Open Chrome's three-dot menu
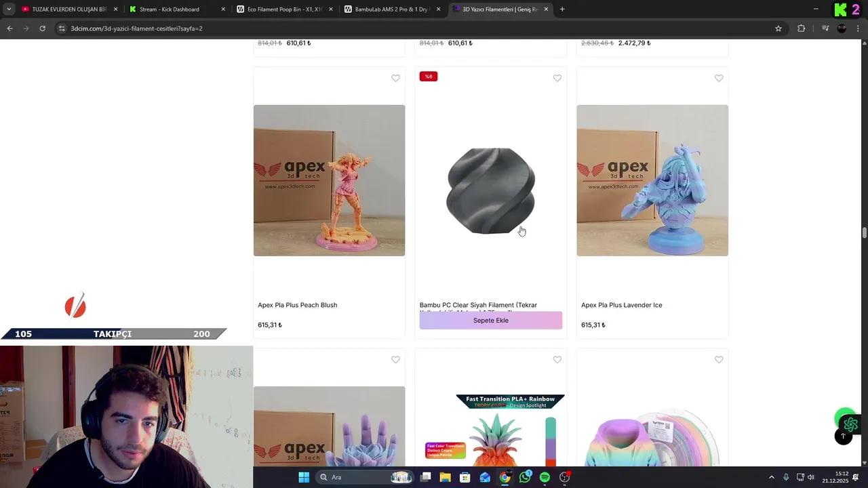 click(858, 28)
